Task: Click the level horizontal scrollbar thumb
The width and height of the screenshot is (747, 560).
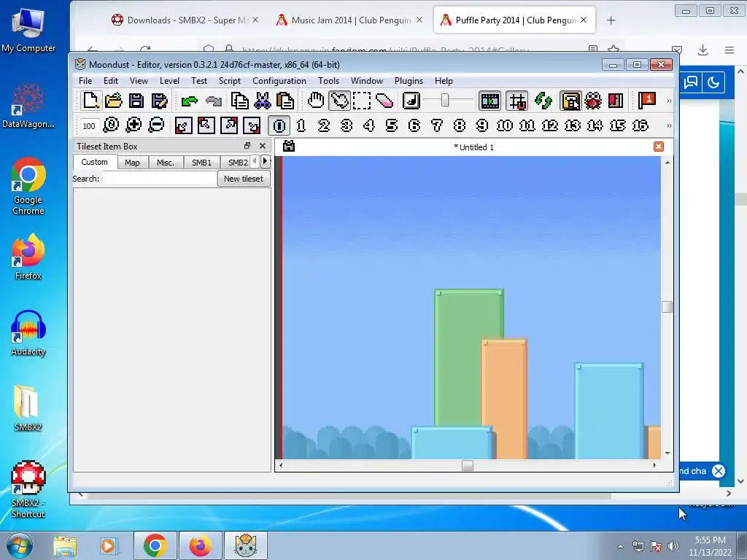Action: pos(468,465)
